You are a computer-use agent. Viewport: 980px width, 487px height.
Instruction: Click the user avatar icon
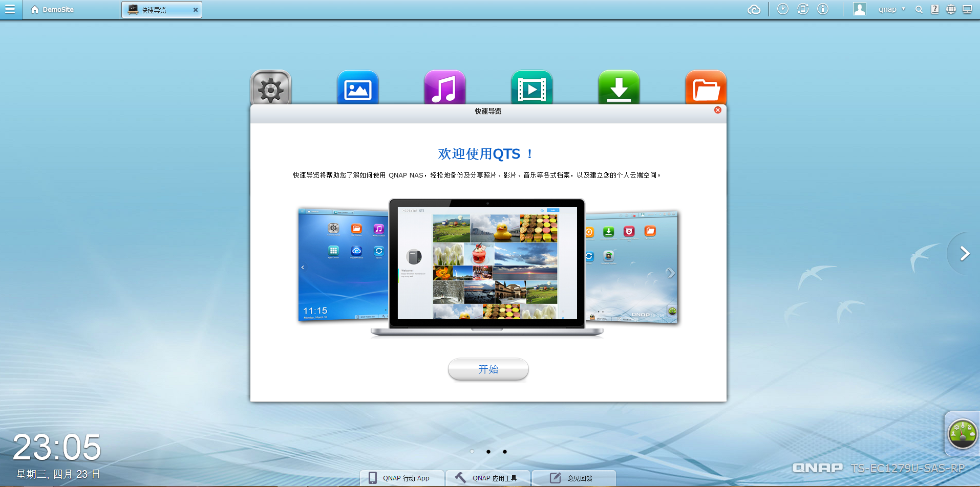pos(860,9)
